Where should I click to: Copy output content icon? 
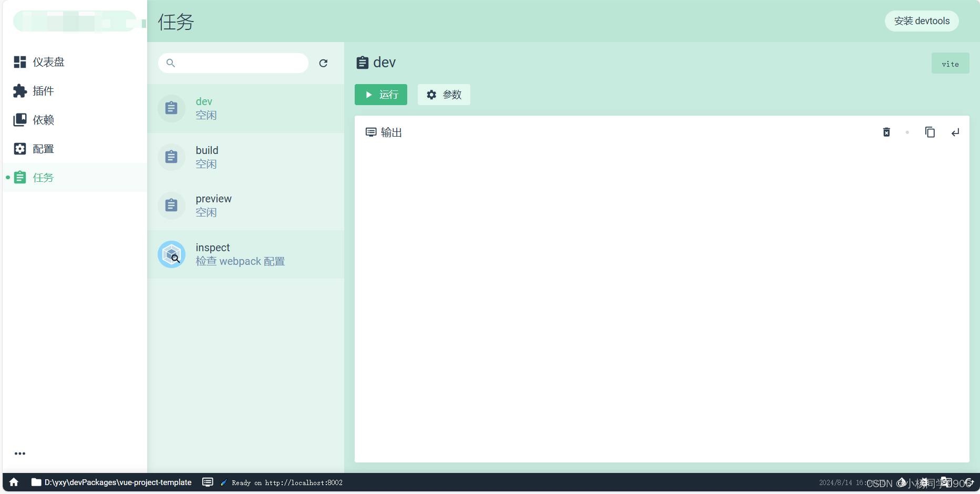tap(930, 132)
